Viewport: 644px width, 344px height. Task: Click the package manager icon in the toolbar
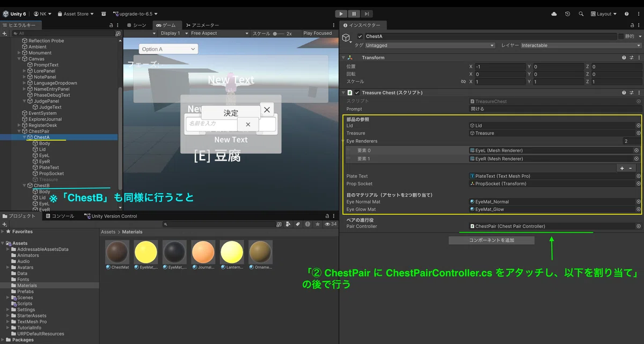click(103, 14)
